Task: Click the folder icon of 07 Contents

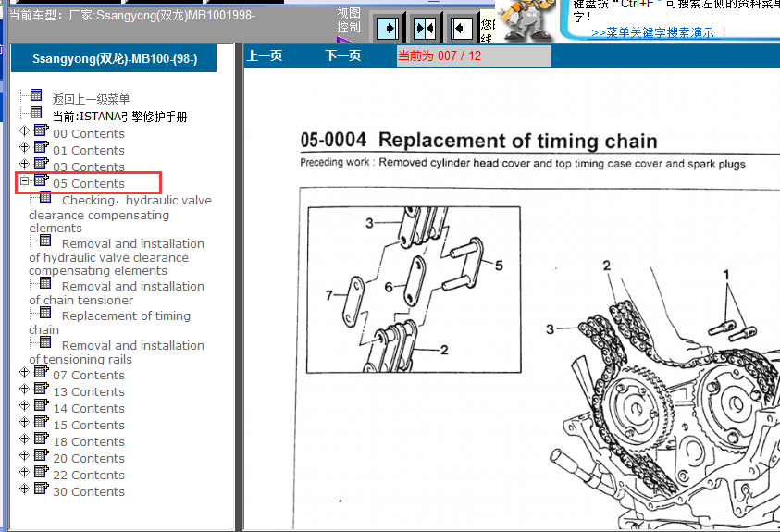Action: point(42,371)
